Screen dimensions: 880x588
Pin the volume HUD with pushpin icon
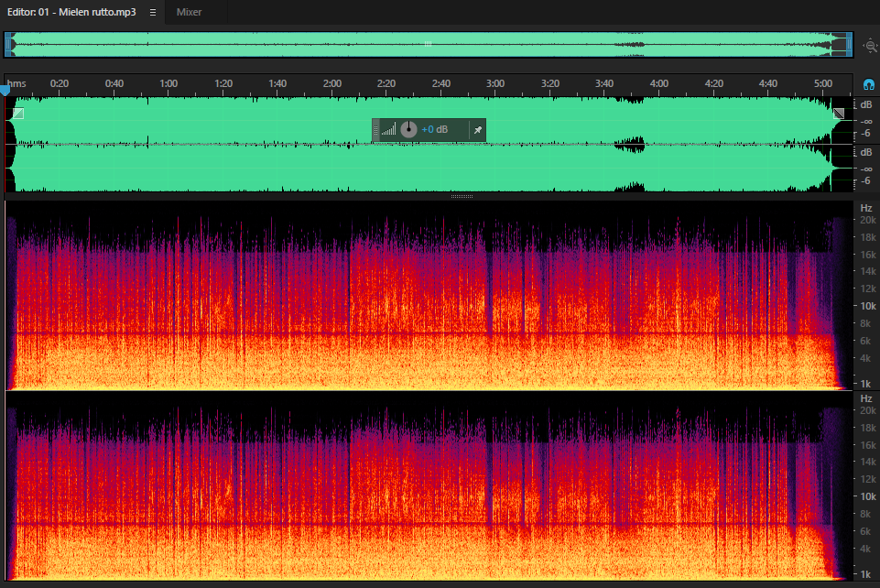click(x=478, y=130)
